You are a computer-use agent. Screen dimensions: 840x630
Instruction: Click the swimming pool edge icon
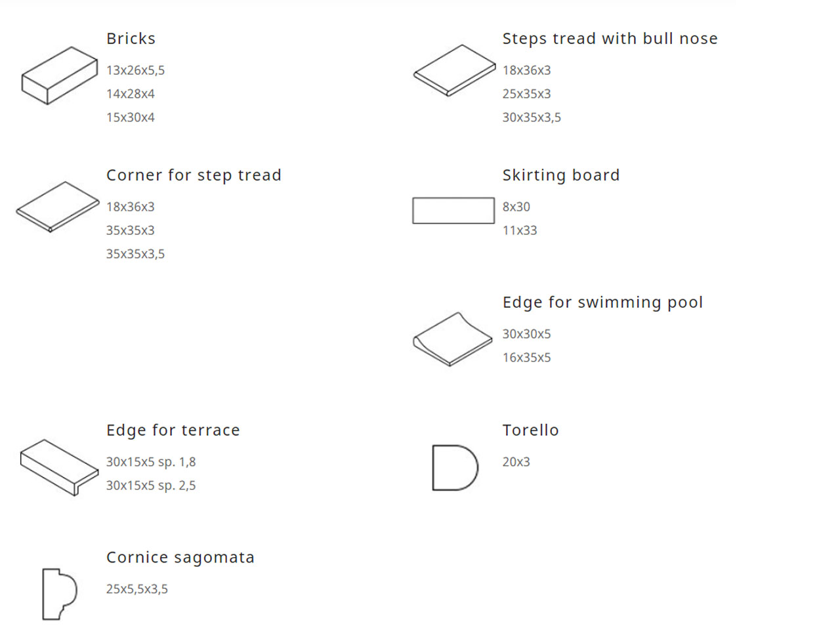(x=452, y=339)
